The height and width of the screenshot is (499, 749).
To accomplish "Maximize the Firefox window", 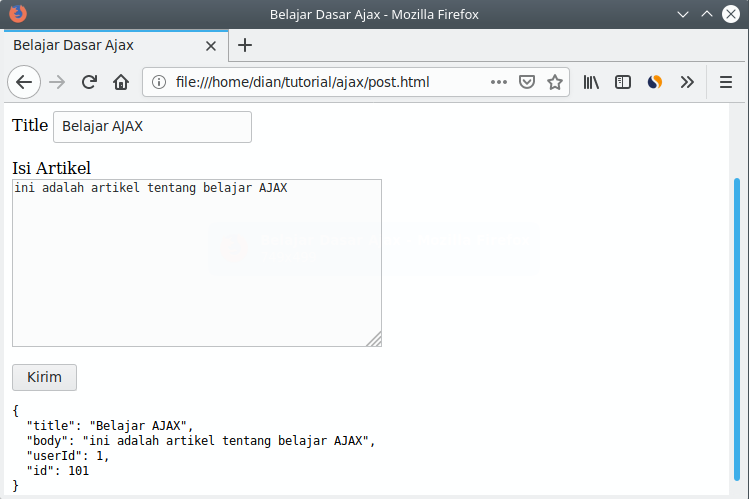I will click(707, 14).
